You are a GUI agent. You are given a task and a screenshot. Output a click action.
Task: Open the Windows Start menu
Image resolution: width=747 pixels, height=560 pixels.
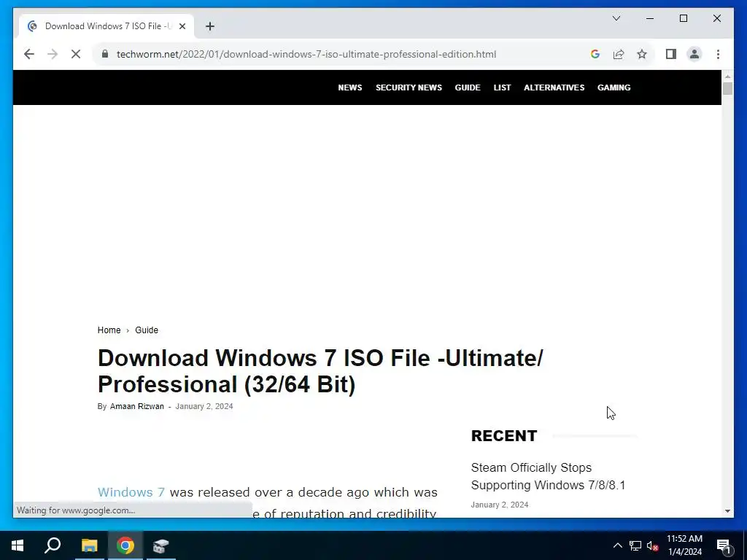(18, 545)
